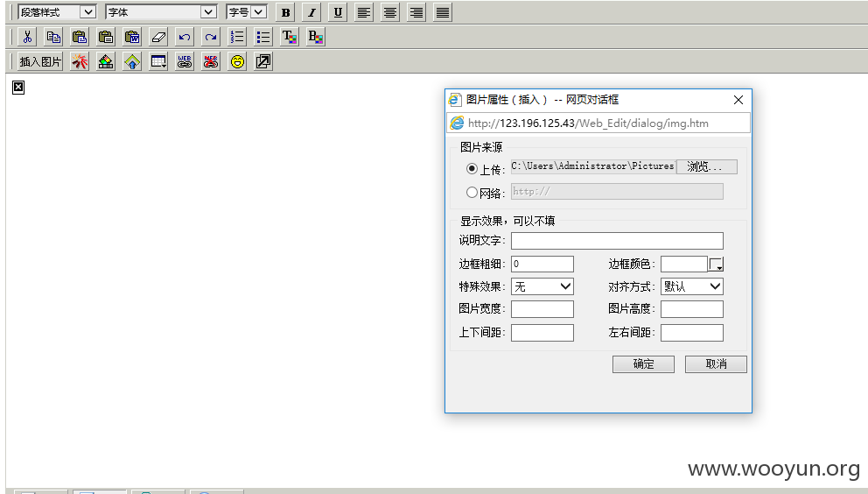Click the 左右间距 input field
The image size is (868, 494).
[692, 333]
